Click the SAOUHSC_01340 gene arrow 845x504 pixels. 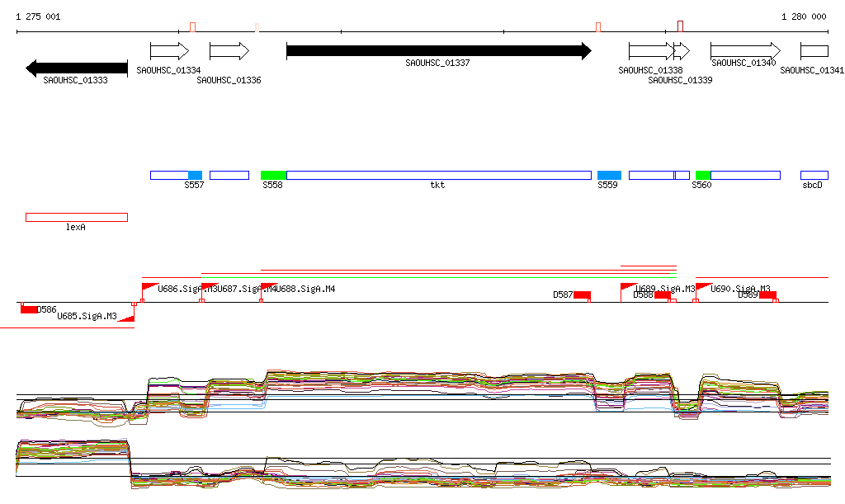[x=744, y=51]
